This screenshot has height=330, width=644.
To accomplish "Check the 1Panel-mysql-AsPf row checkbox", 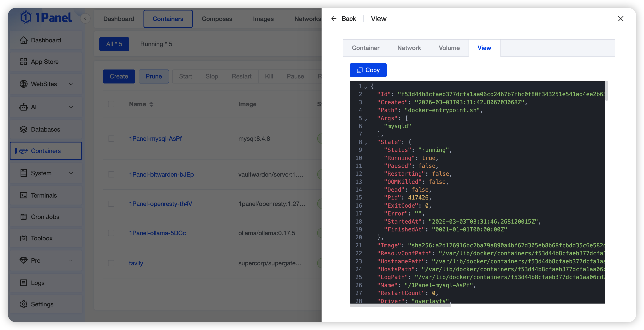I will [111, 139].
